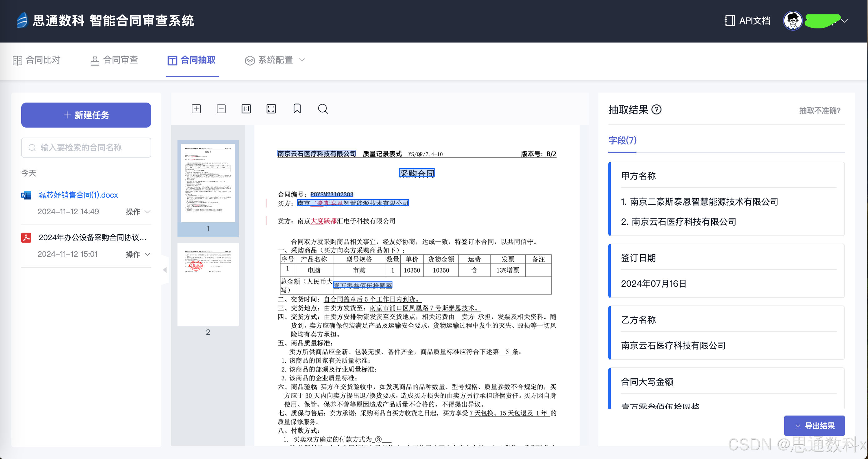The width and height of the screenshot is (868, 459).
Task: Collapse the left panel with triangle handle
Action: coord(165,270)
